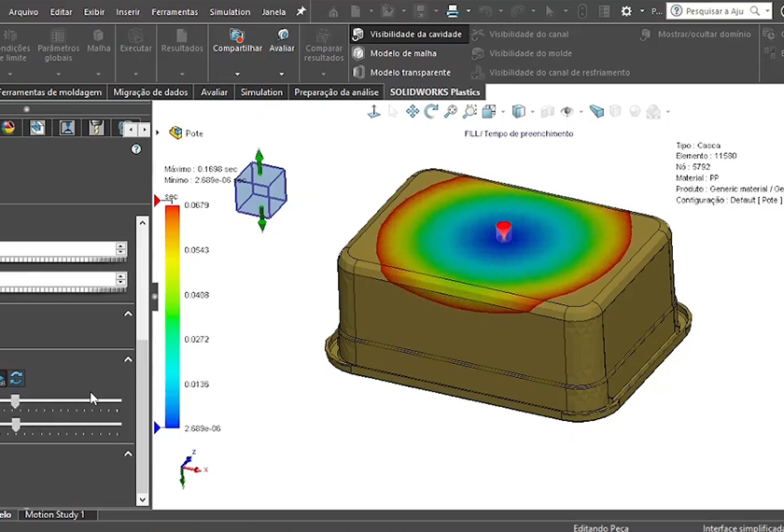Click the Pan view icon
The height and width of the screenshot is (532, 784).
coord(413,111)
